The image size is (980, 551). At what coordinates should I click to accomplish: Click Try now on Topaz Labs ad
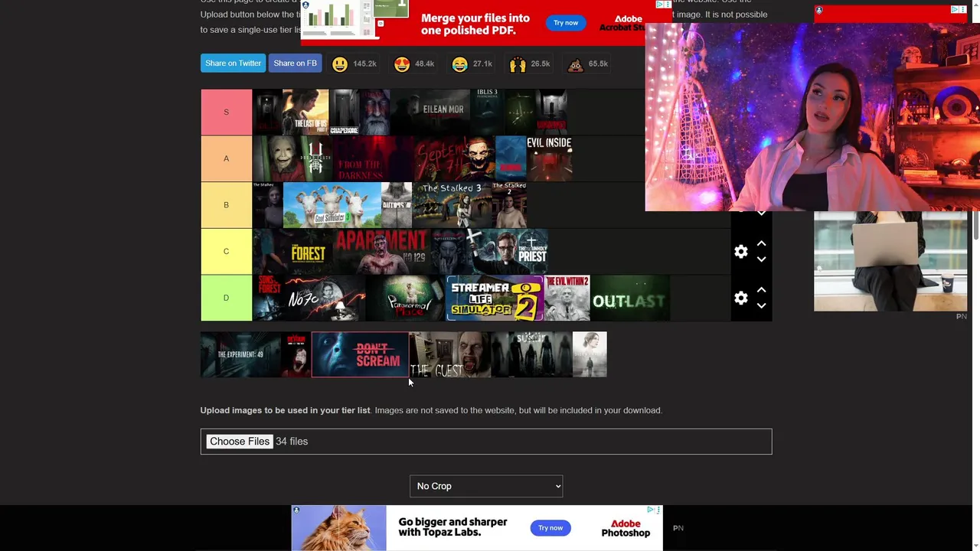[550, 528]
